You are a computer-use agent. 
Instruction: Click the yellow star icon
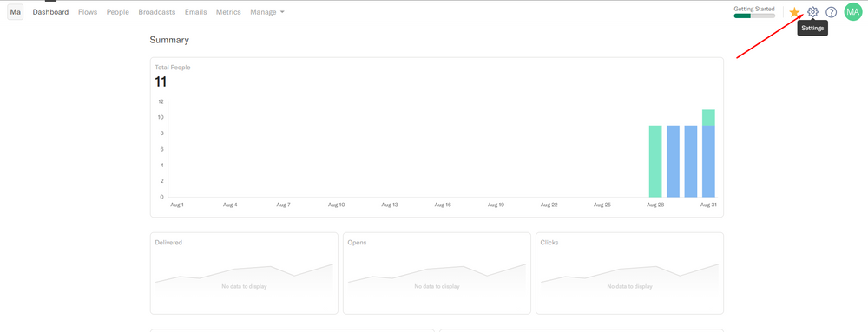(794, 12)
